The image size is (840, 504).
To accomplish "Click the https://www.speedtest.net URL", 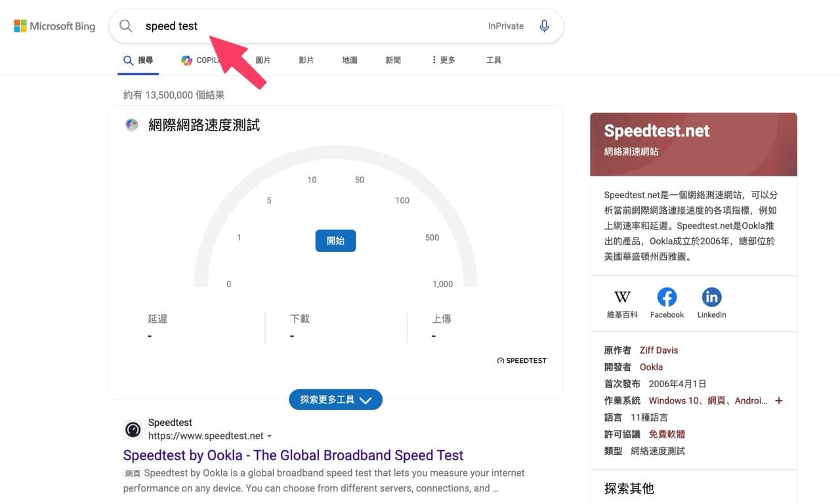I will (206, 436).
